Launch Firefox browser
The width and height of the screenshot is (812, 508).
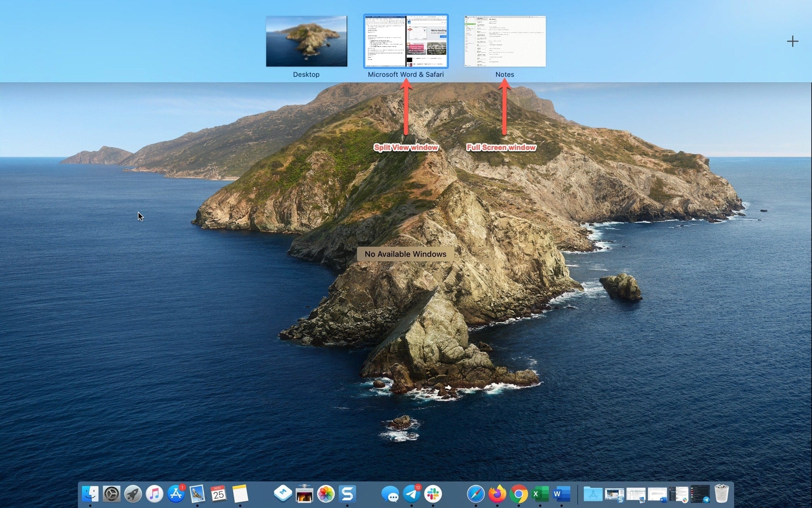tap(497, 494)
